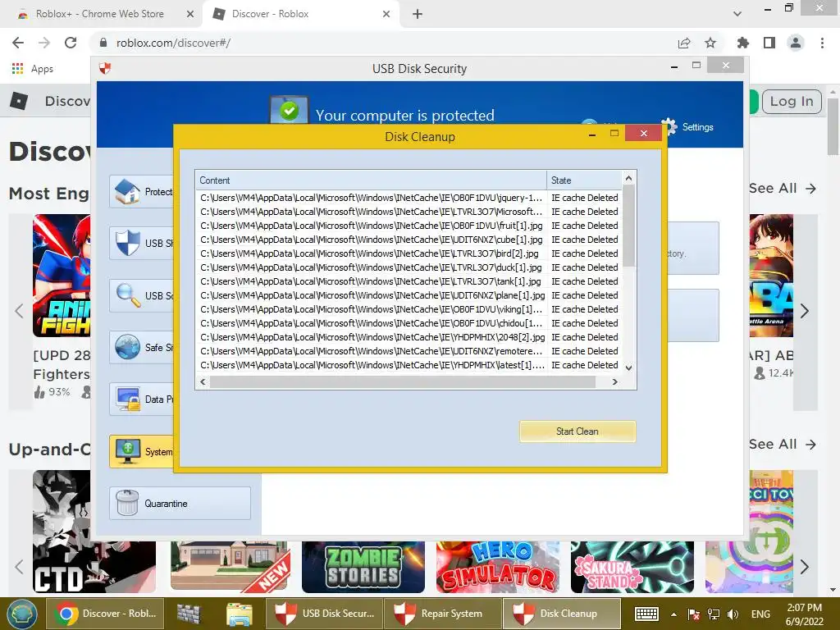Select the System monitor icon in sidebar
The width and height of the screenshot is (840, 630).
tap(127, 452)
